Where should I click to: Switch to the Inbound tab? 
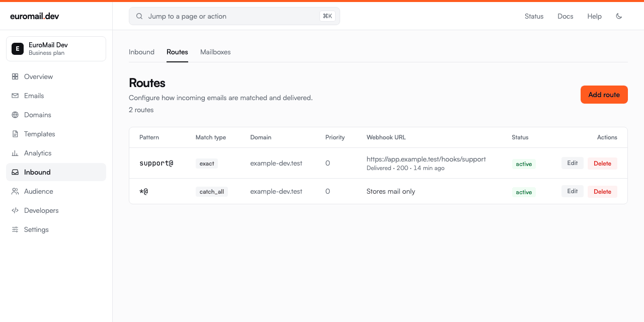[141, 52]
